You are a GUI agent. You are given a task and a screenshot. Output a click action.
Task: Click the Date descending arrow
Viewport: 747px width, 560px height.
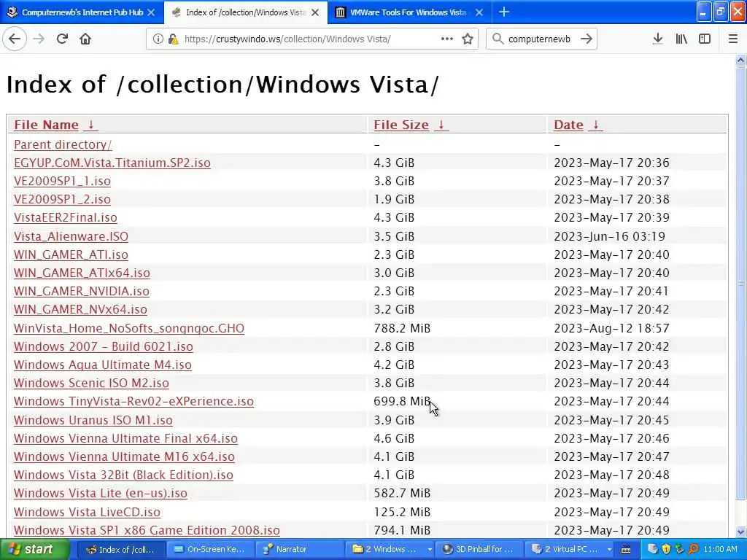click(595, 125)
